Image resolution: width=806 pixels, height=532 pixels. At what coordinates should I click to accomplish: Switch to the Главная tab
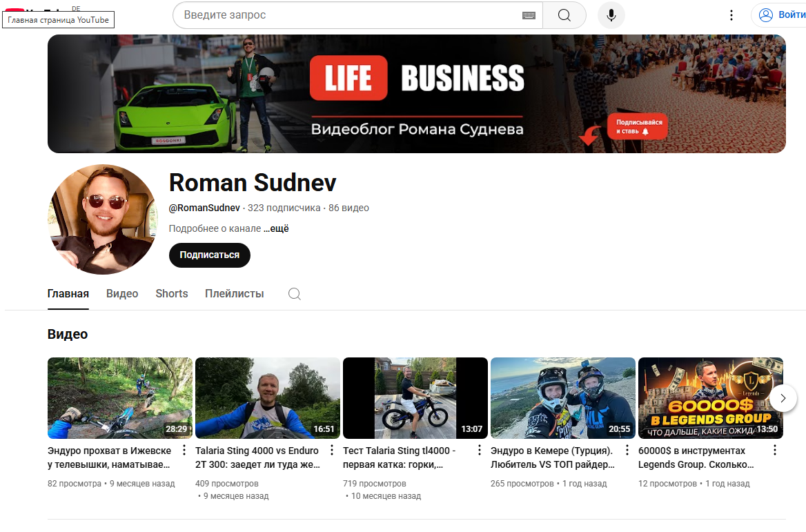click(x=68, y=294)
